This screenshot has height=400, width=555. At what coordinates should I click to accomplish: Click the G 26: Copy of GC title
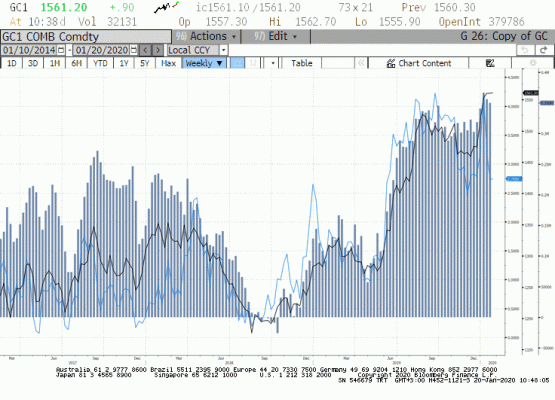click(x=504, y=36)
